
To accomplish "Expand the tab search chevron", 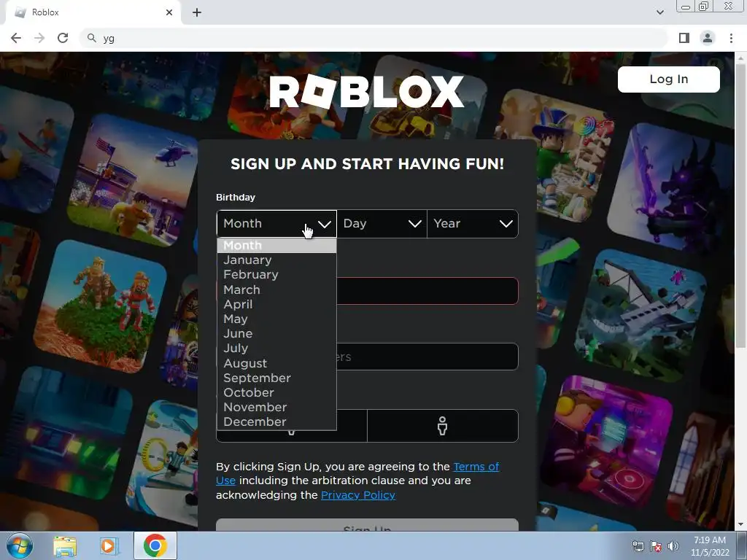I will (659, 12).
